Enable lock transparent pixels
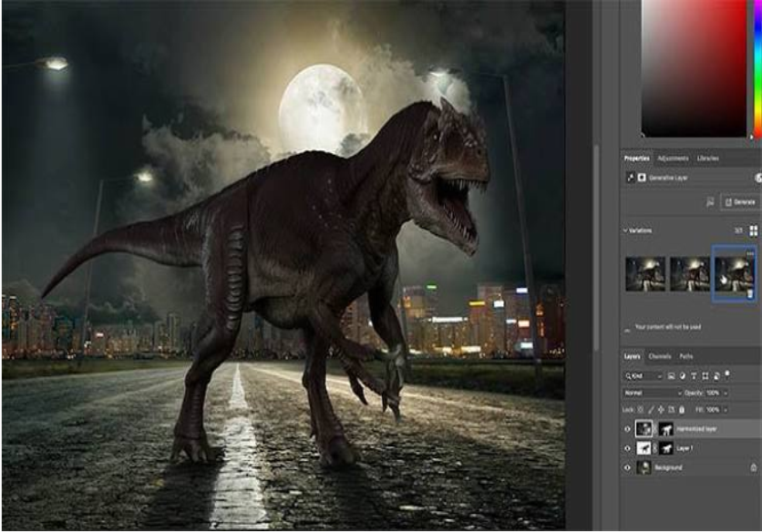The width and height of the screenshot is (762, 532). click(640, 410)
